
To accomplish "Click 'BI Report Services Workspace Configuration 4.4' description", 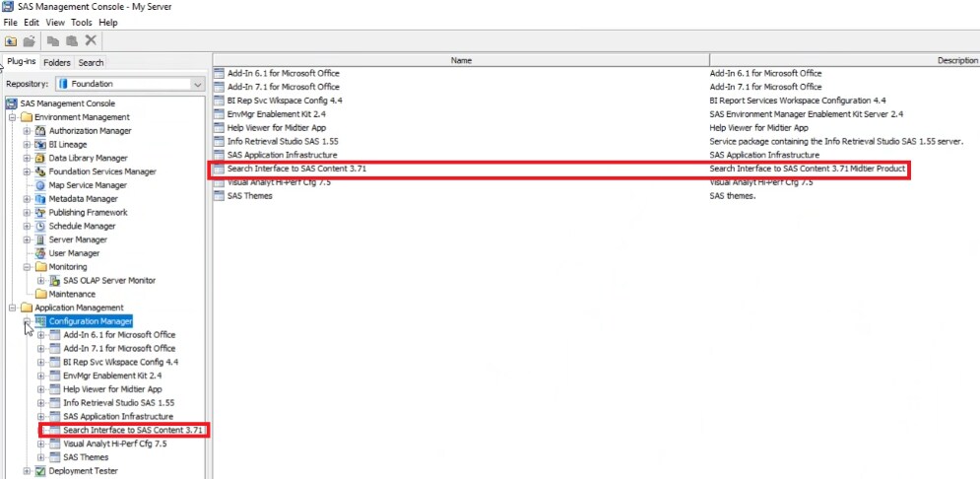I will point(798,101).
